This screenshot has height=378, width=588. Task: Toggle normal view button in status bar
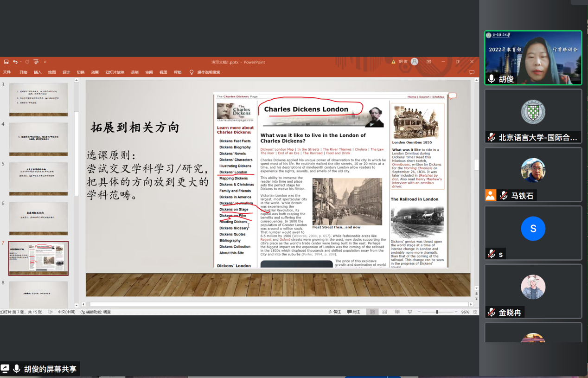click(372, 312)
